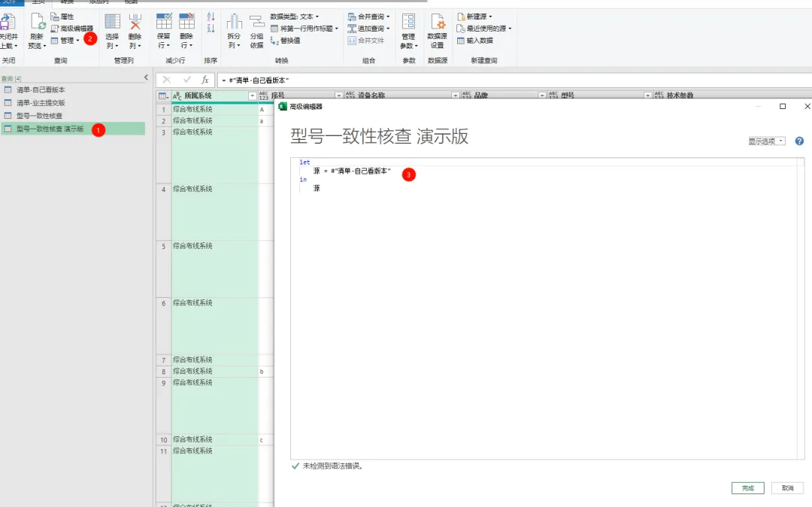Viewport: 812px width, 507px height.
Task: Click the 未检测到语法错误 status message
Action: point(332,466)
